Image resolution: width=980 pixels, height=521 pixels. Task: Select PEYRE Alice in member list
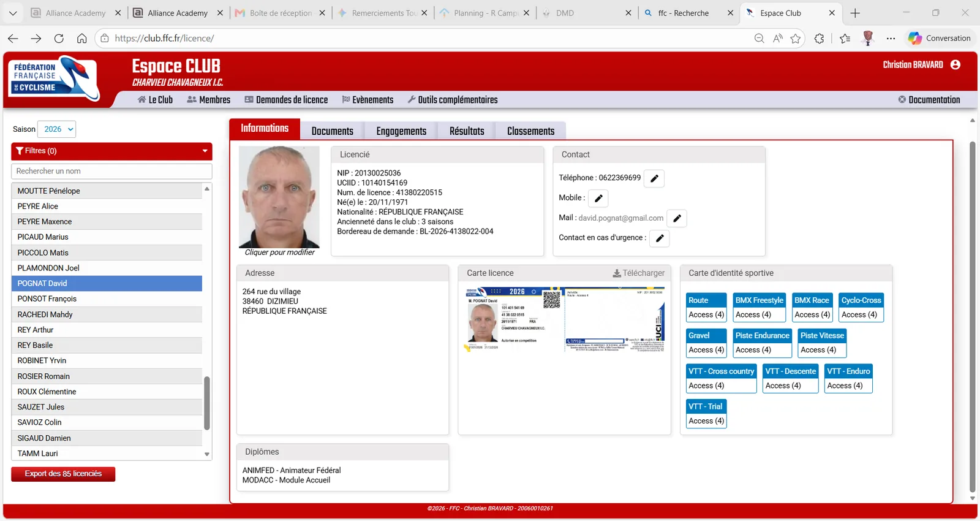[x=107, y=207]
